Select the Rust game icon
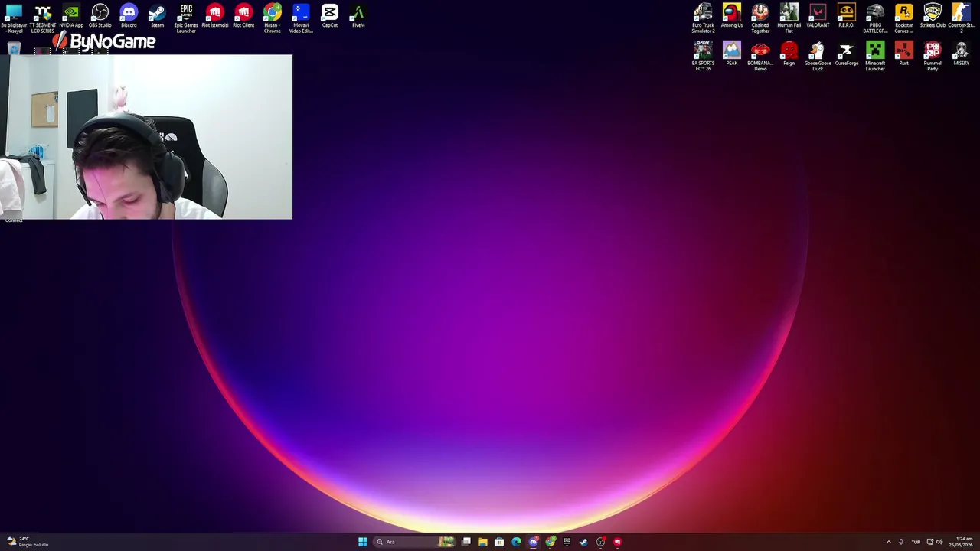This screenshot has width=980, height=551. tap(904, 54)
